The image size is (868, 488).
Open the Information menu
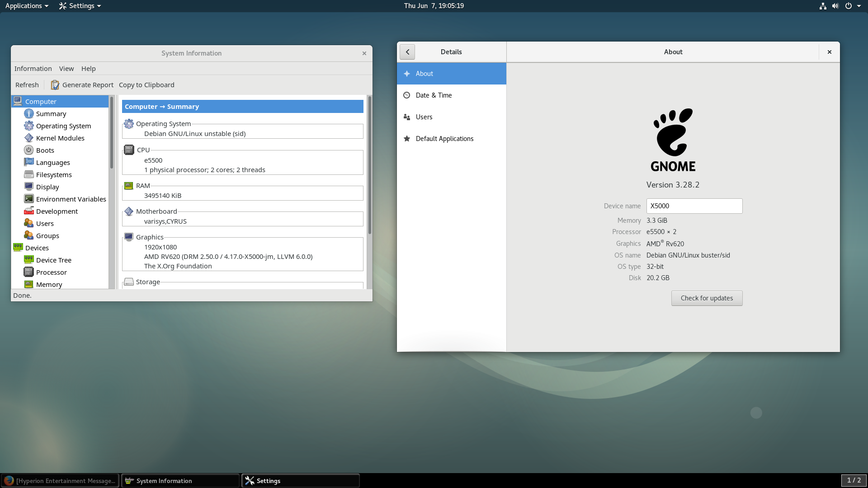(x=33, y=69)
